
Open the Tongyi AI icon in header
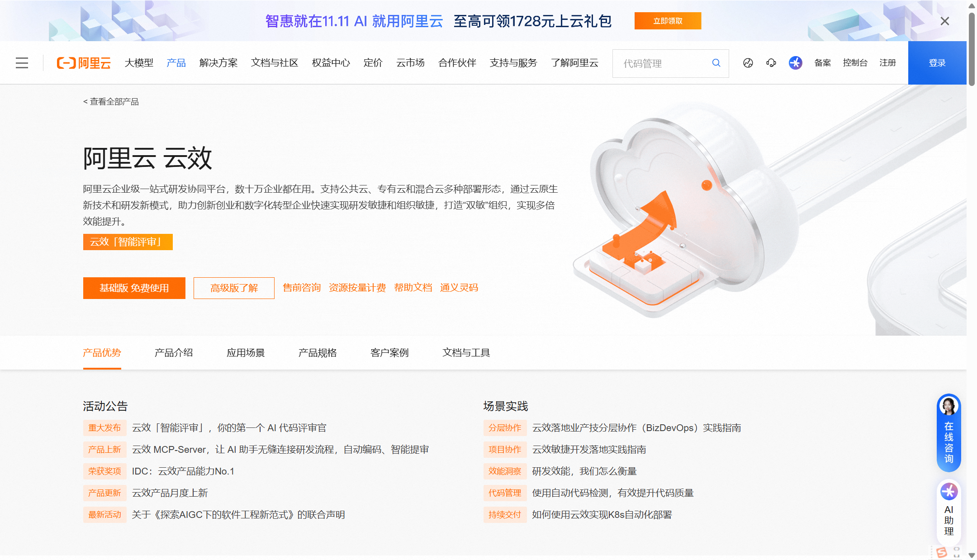(795, 63)
